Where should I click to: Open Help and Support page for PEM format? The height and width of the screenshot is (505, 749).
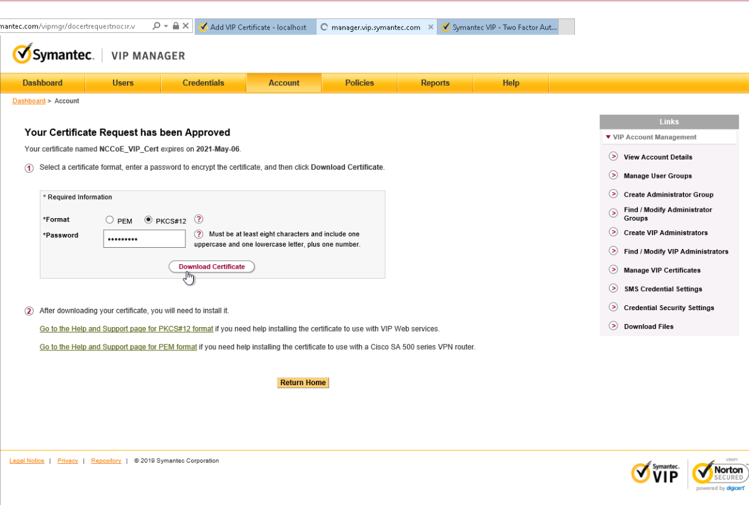118,347
